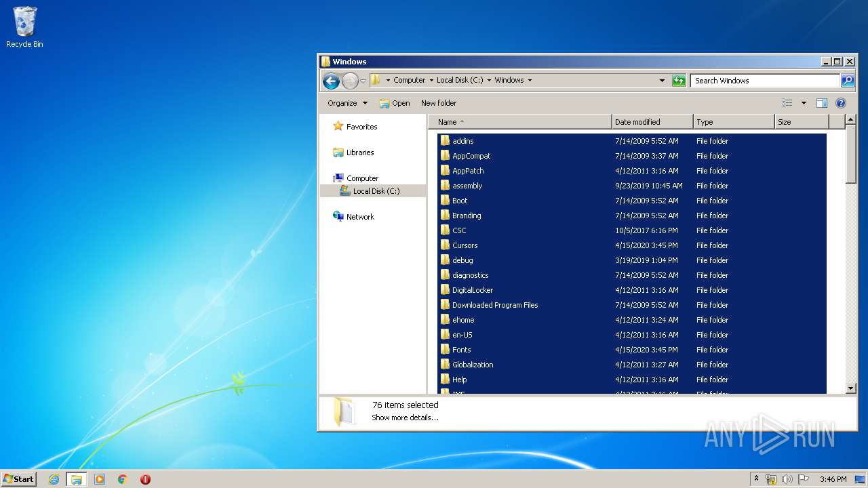
Task: Open dropdown arrow after Windows breadcrumb
Action: (x=530, y=80)
